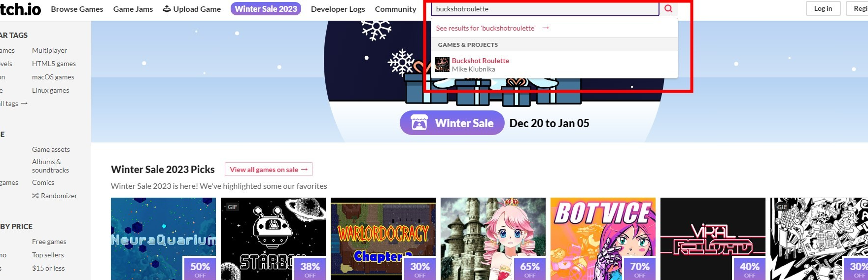
Task: Click the Log in button
Action: pos(823,8)
